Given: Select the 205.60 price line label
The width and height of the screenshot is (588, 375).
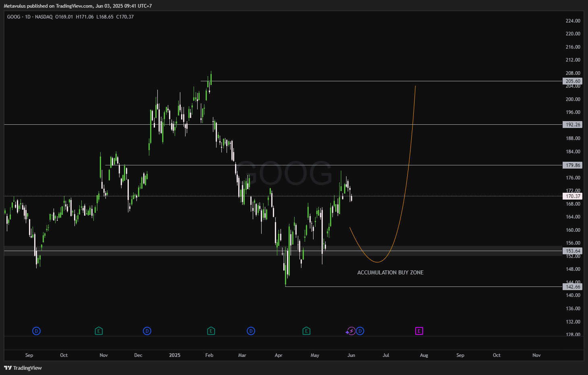Looking at the screenshot, I should [573, 81].
